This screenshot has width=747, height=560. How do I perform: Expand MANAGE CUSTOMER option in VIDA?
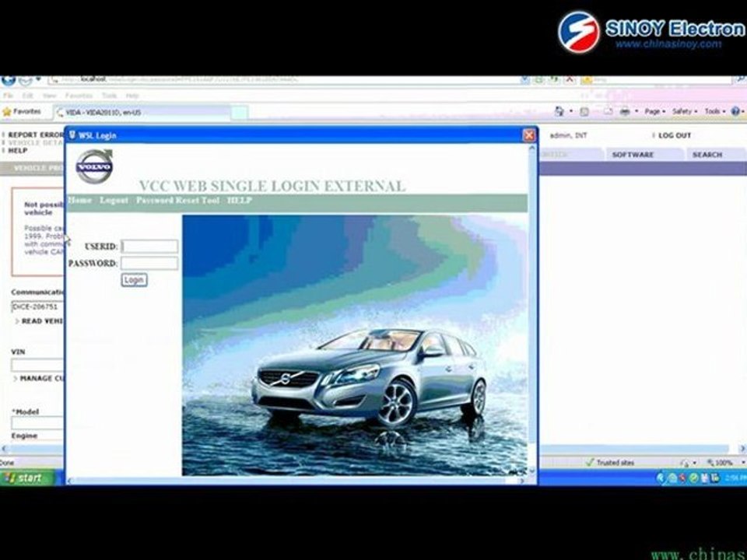point(39,379)
